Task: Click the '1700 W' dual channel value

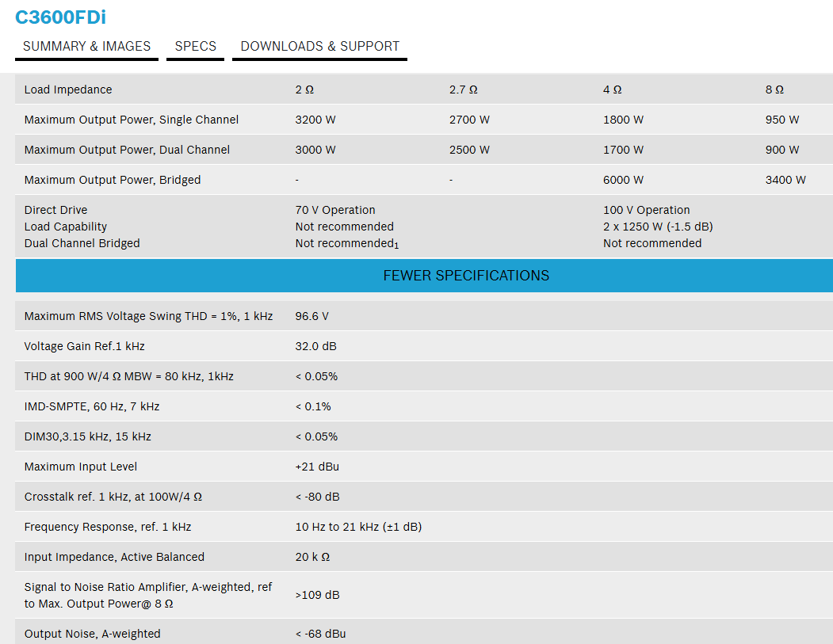Action: [623, 151]
